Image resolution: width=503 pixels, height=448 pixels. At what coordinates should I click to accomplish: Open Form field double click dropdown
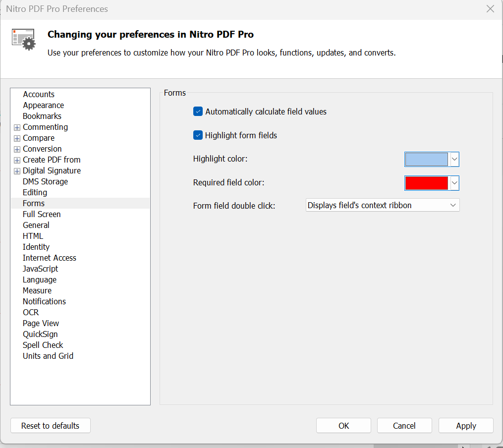pyautogui.click(x=383, y=205)
